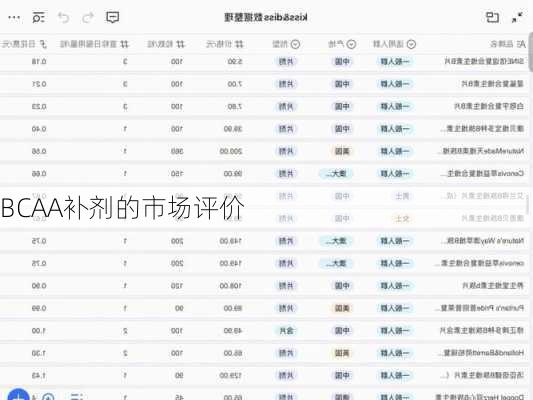
Task: Open the comments speech-bubble icon
Action: [113, 17]
